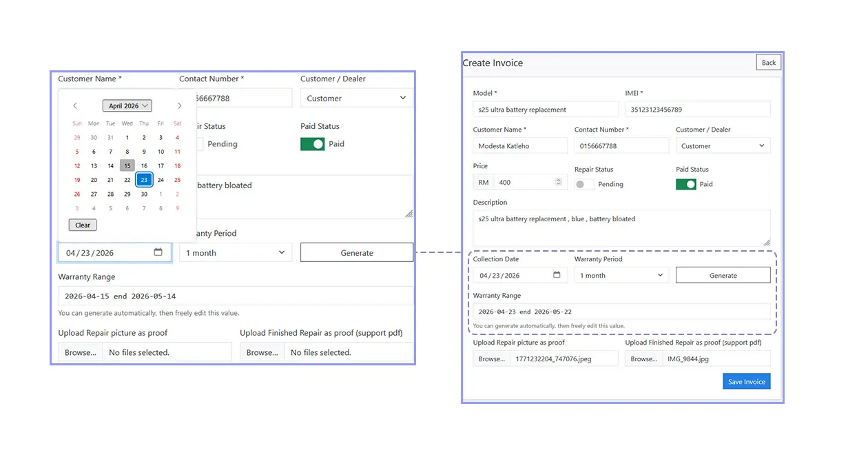Open the calendar picker on the Create Invoice Collection Date
The height and width of the screenshot is (455, 868).
coord(557,274)
